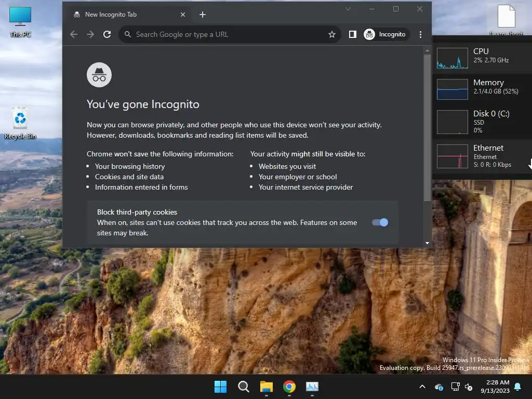
Task: Select the New Incognito Tab tab
Action: 129,15
